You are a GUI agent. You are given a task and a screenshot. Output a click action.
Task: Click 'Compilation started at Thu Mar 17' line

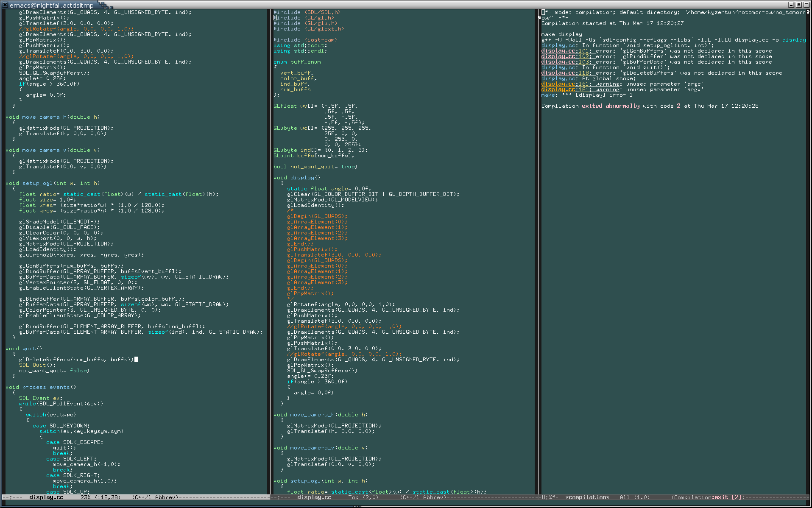612,23
